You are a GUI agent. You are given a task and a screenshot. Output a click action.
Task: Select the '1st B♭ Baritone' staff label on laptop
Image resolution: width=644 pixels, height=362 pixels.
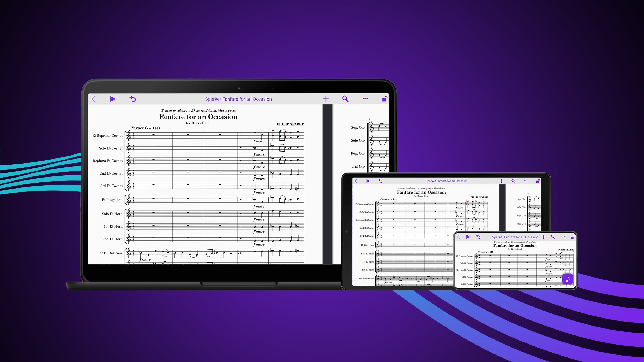[x=110, y=253]
